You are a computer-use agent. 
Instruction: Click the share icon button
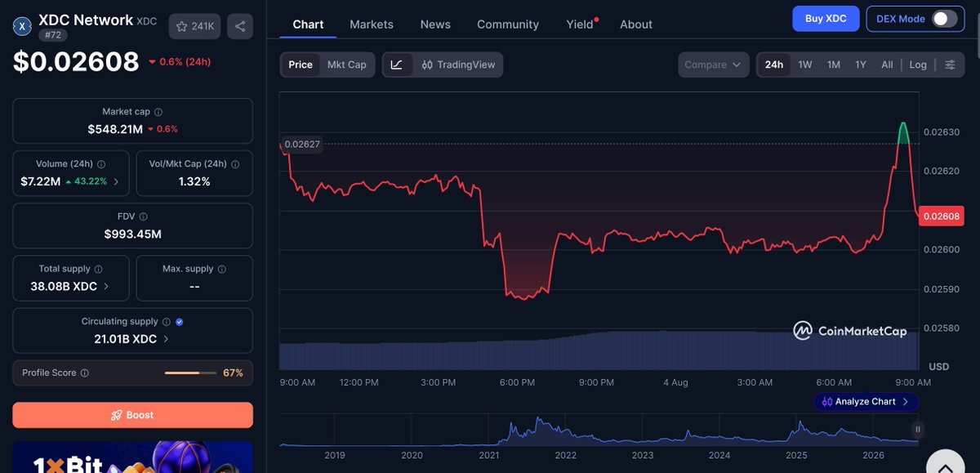(239, 26)
